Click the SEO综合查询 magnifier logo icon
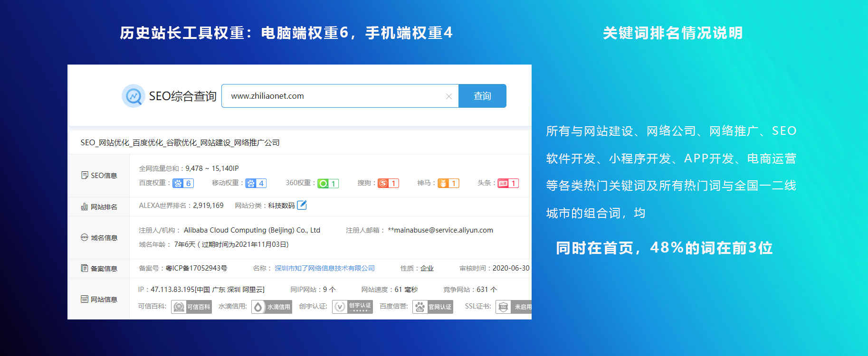 tap(134, 96)
